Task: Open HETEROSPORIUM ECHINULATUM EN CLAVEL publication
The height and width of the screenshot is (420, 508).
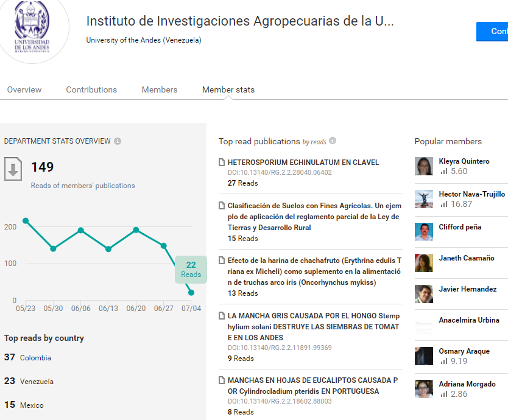Action: click(x=303, y=163)
